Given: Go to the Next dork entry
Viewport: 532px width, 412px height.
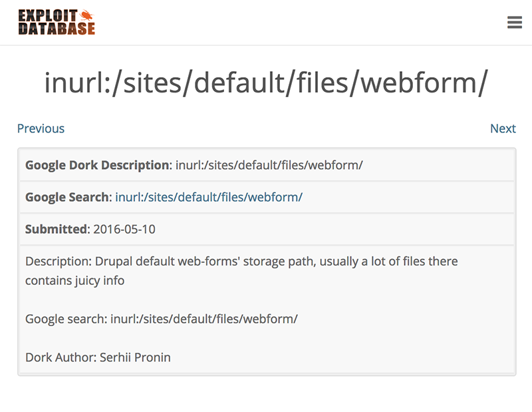Looking at the screenshot, I should coord(503,128).
